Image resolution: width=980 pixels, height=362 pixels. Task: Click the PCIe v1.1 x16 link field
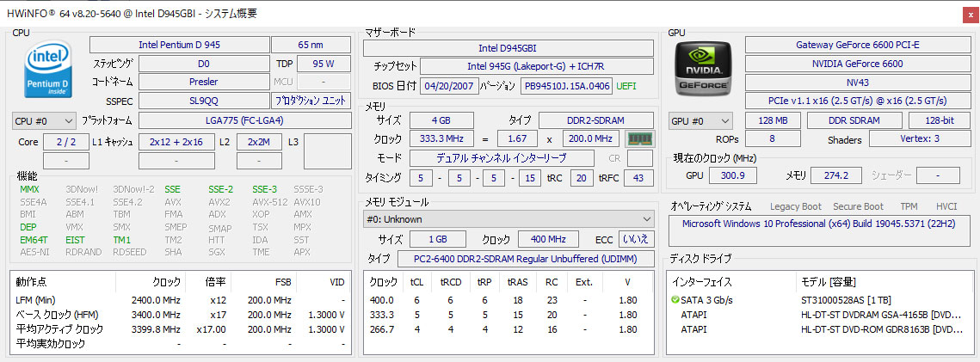pos(858,101)
